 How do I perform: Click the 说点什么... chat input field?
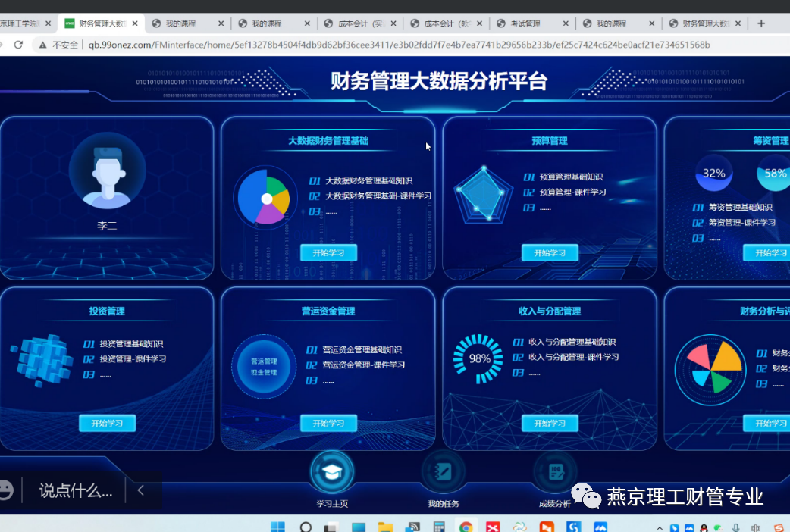point(76,490)
